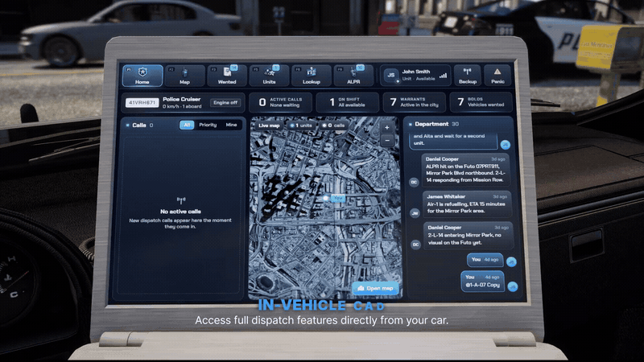Open the ALPR tab
Screen dimensions: 644x362
(x=353, y=76)
